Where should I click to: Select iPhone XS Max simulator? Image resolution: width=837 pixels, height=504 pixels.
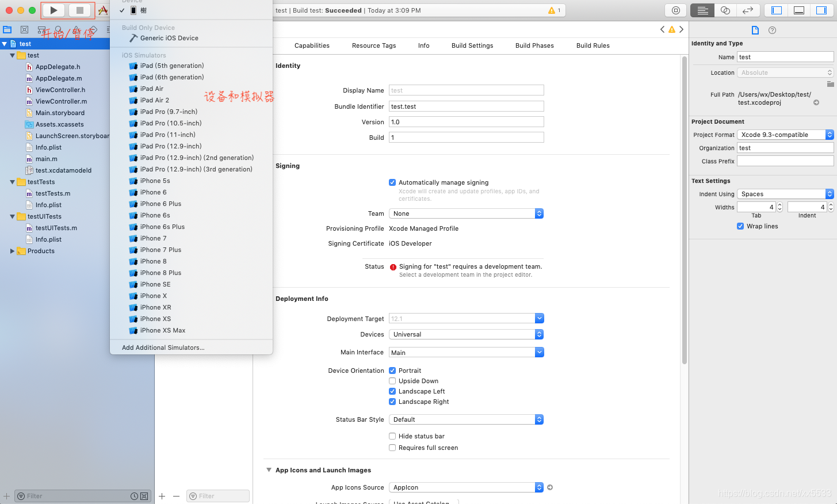tap(191, 330)
